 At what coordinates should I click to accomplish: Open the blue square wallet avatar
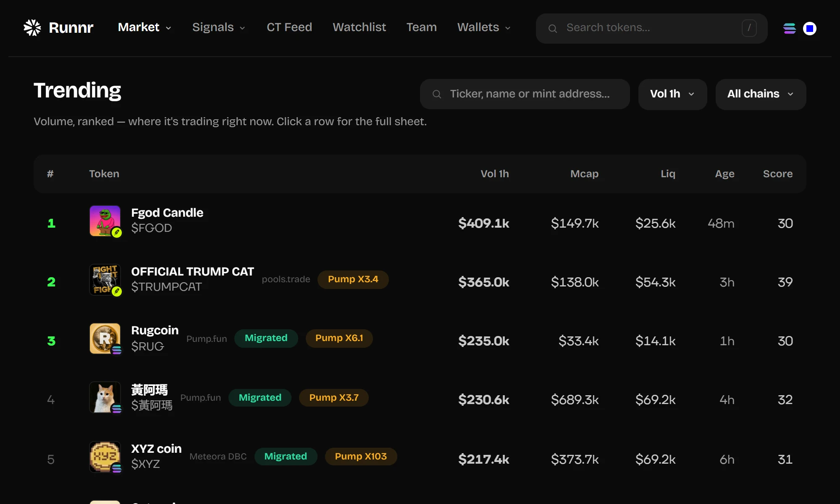[x=810, y=29]
